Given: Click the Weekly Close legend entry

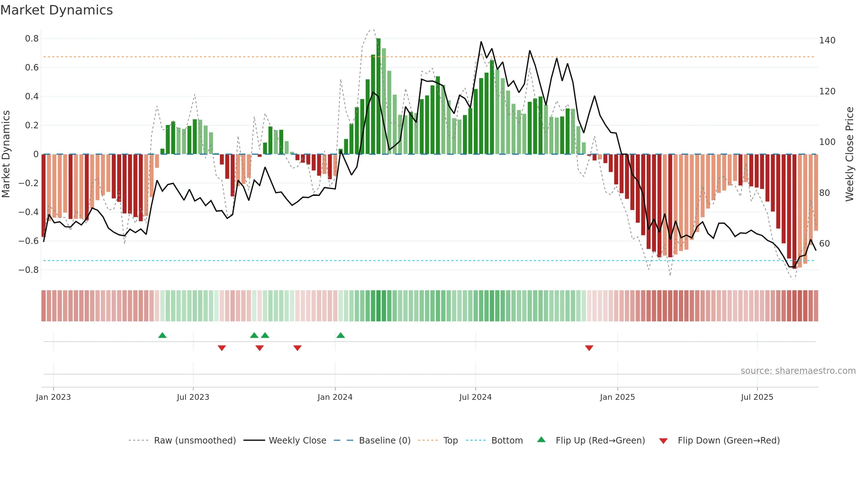Looking at the screenshot, I should [x=285, y=440].
